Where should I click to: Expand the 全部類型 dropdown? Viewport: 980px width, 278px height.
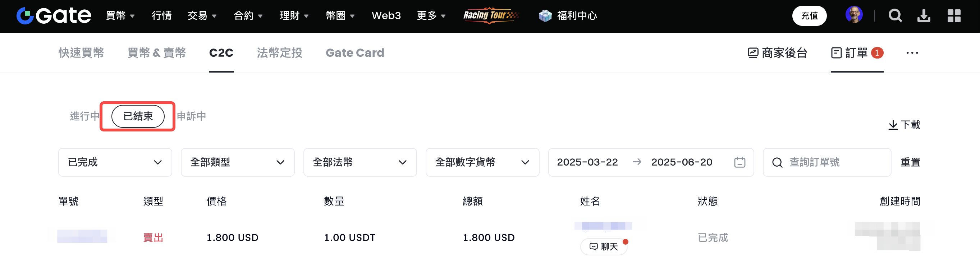pos(237,162)
